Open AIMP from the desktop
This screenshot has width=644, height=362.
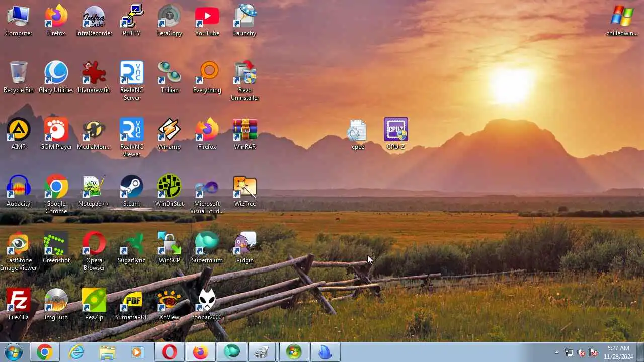pyautogui.click(x=19, y=134)
